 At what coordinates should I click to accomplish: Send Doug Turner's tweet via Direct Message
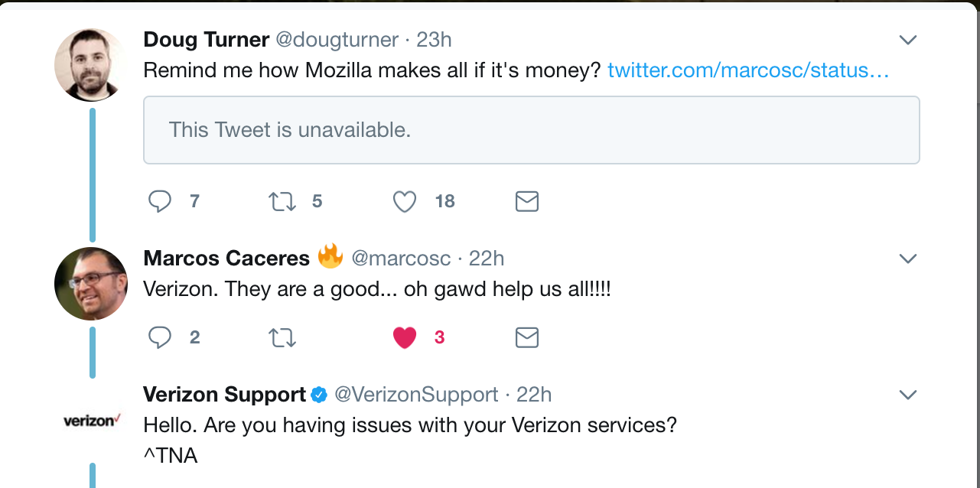527,201
